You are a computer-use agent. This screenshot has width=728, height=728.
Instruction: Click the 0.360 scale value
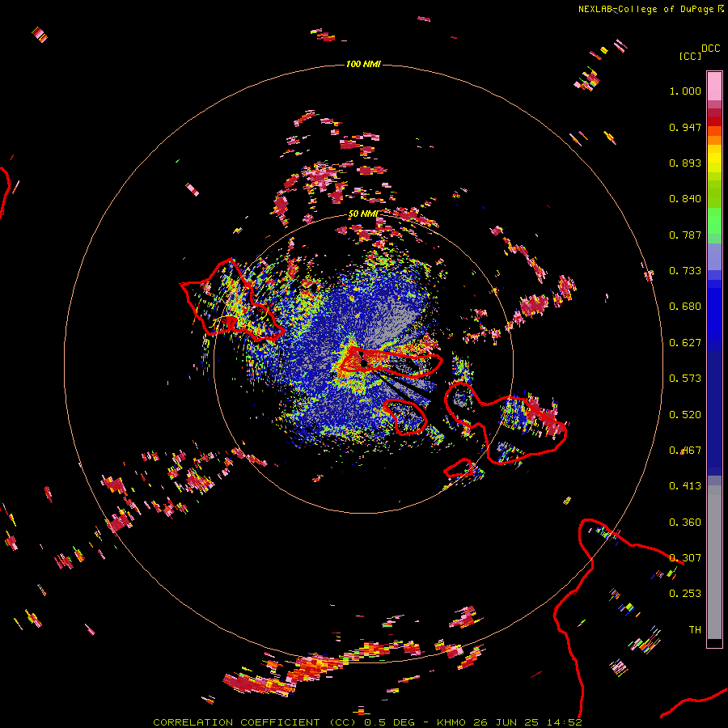[x=685, y=523]
